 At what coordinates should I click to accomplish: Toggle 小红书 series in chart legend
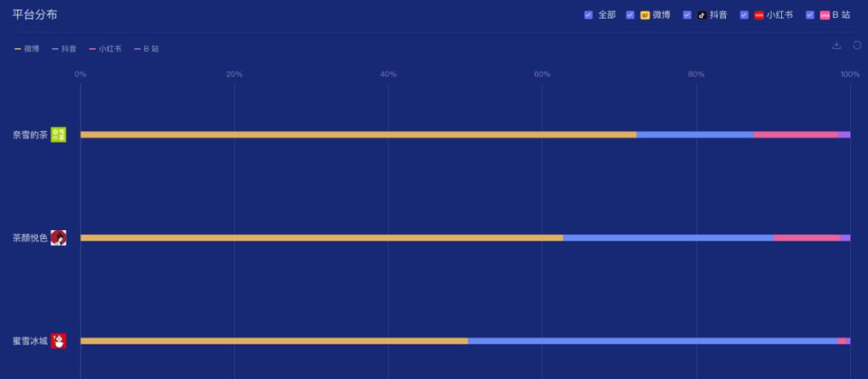(x=105, y=49)
